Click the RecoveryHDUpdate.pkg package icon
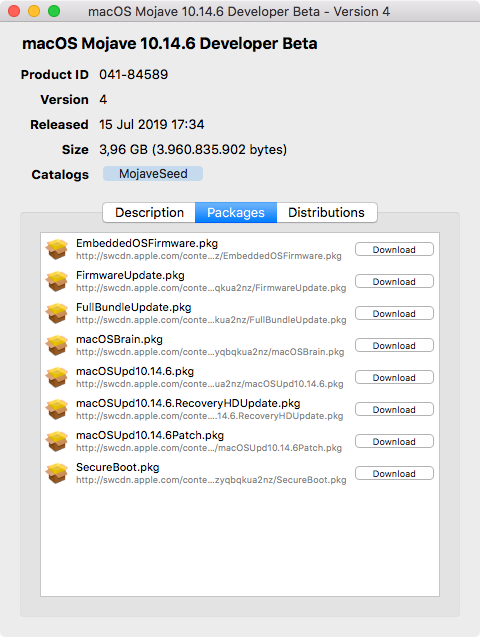This screenshot has width=480, height=637. click(56, 410)
